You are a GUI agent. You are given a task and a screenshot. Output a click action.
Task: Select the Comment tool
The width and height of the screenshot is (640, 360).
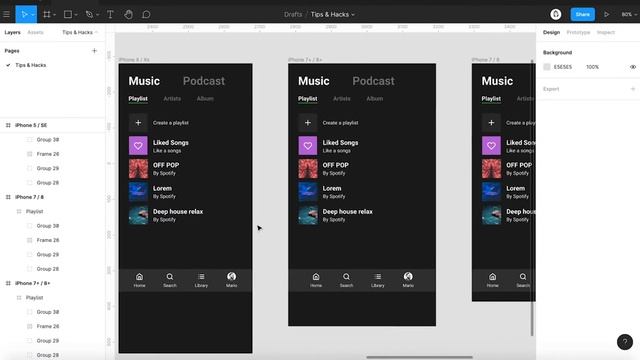click(146, 14)
